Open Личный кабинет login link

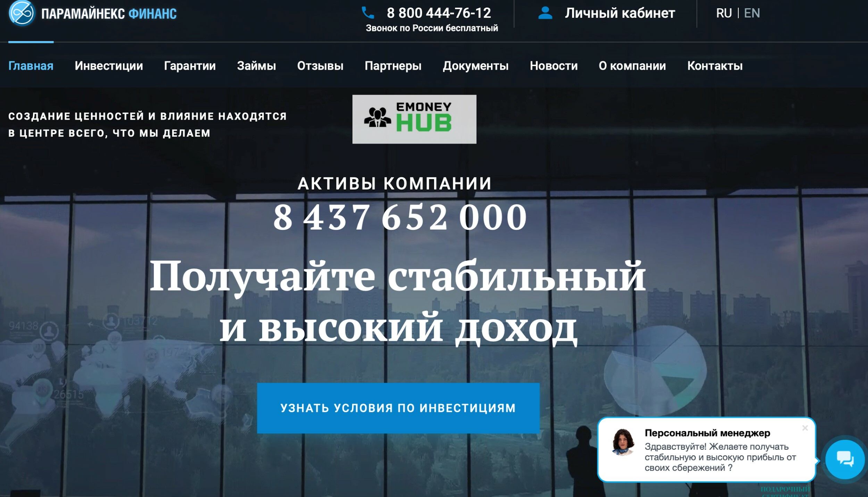620,13
